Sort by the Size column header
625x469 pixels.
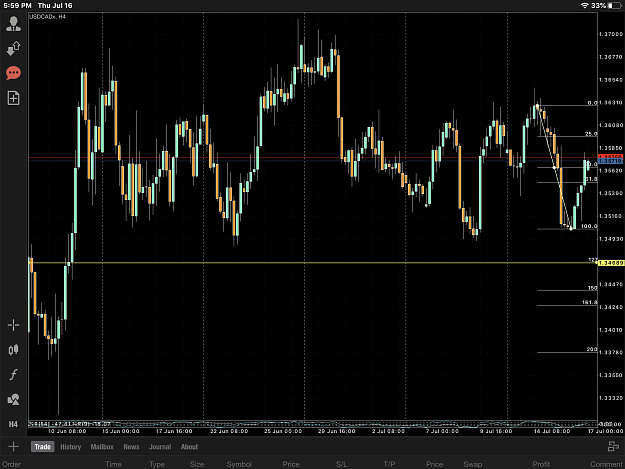pos(197,464)
